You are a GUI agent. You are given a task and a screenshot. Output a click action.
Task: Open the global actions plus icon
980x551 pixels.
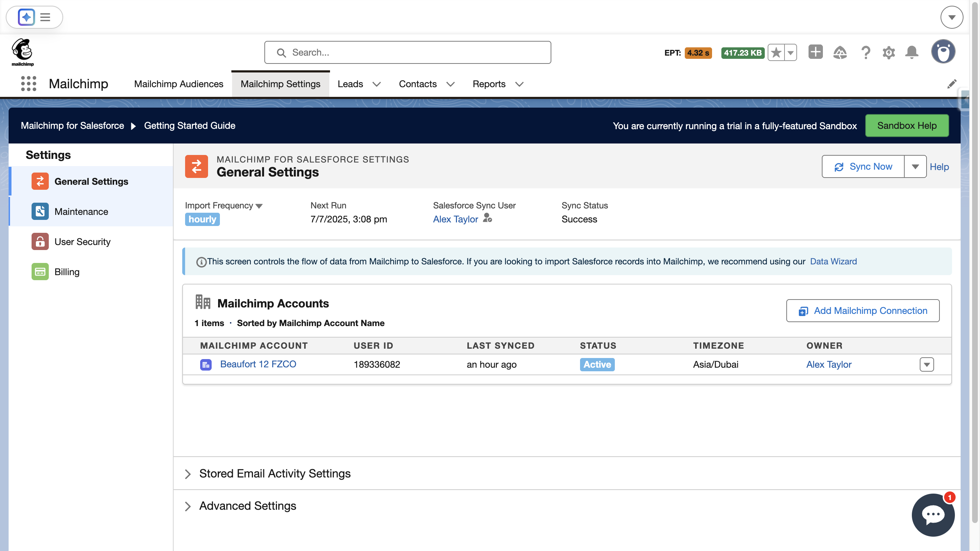815,52
